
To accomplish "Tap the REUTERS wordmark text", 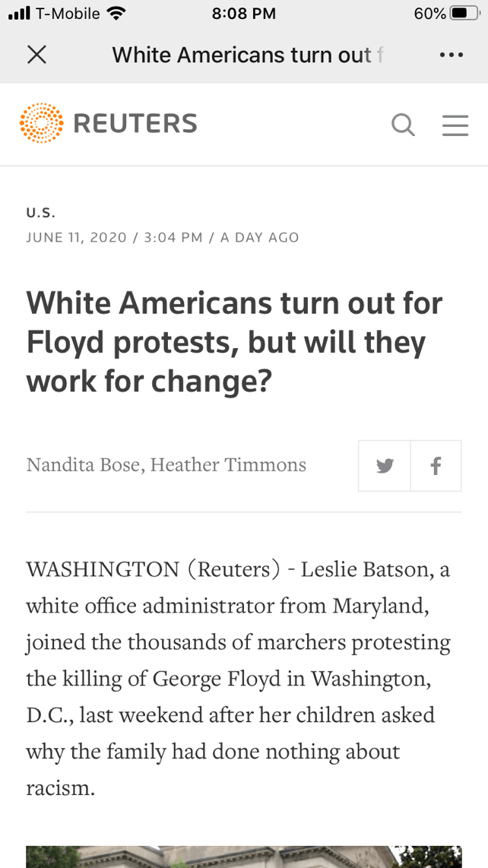I will [135, 123].
